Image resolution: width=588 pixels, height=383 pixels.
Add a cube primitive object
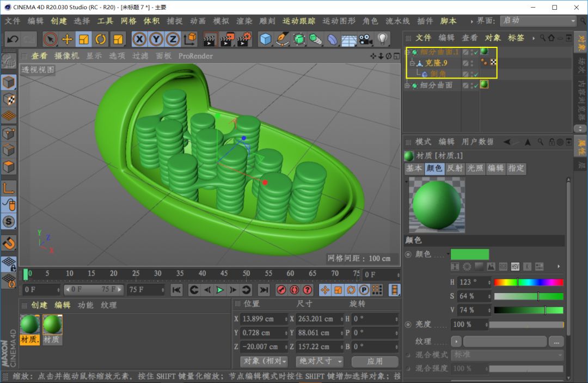tap(265, 39)
